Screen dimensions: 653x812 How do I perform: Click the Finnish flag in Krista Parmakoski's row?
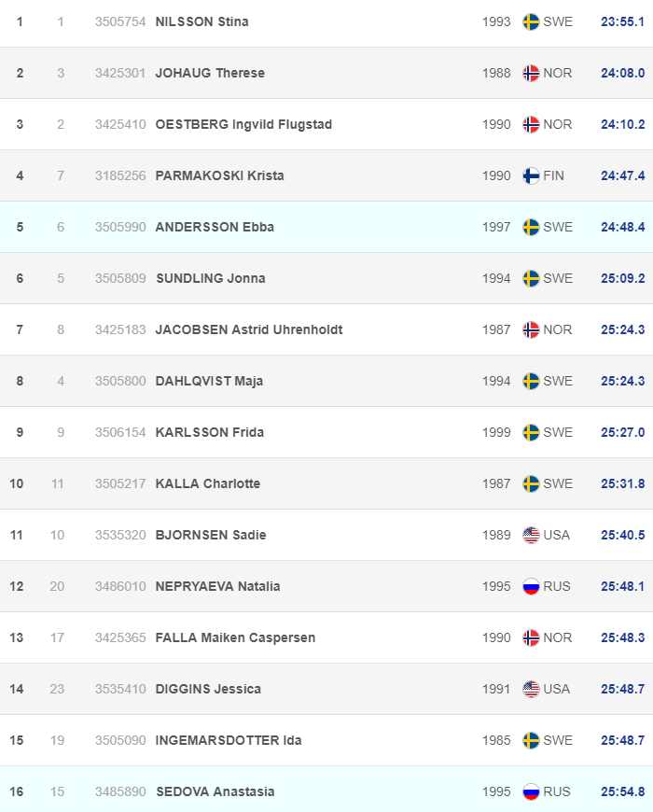531,175
